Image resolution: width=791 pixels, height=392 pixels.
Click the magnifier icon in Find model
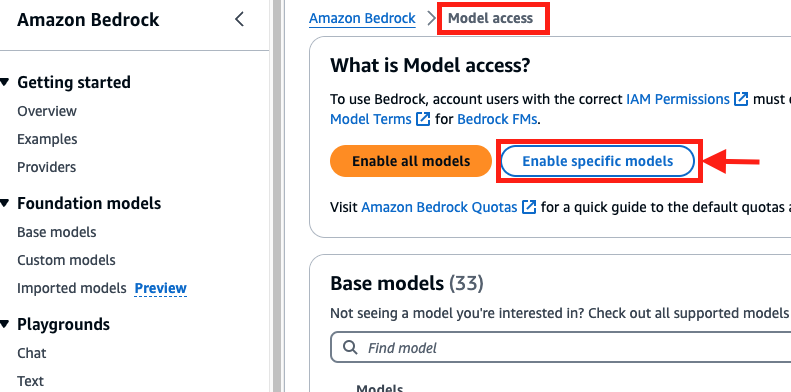[349, 348]
